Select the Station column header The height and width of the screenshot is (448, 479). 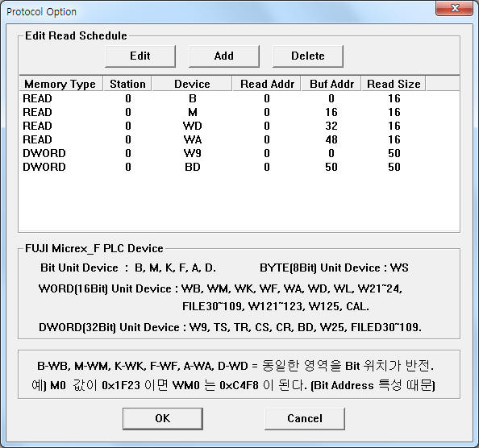(x=127, y=84)
